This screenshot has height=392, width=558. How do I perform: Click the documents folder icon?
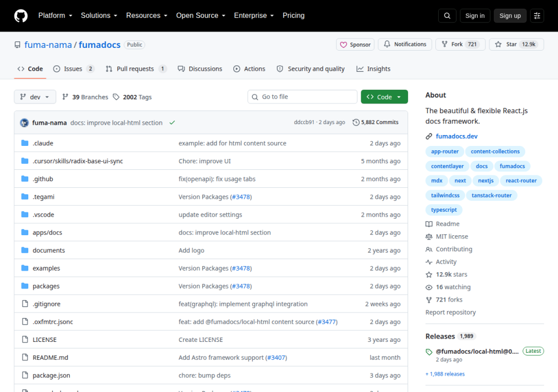click(x=25, y=250)
